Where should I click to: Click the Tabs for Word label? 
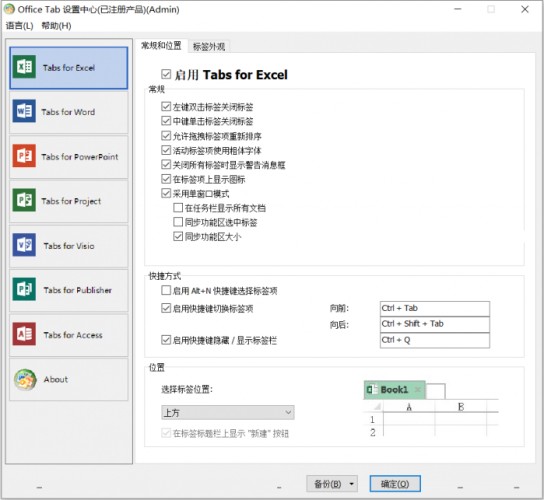click(x=68, y=112)
